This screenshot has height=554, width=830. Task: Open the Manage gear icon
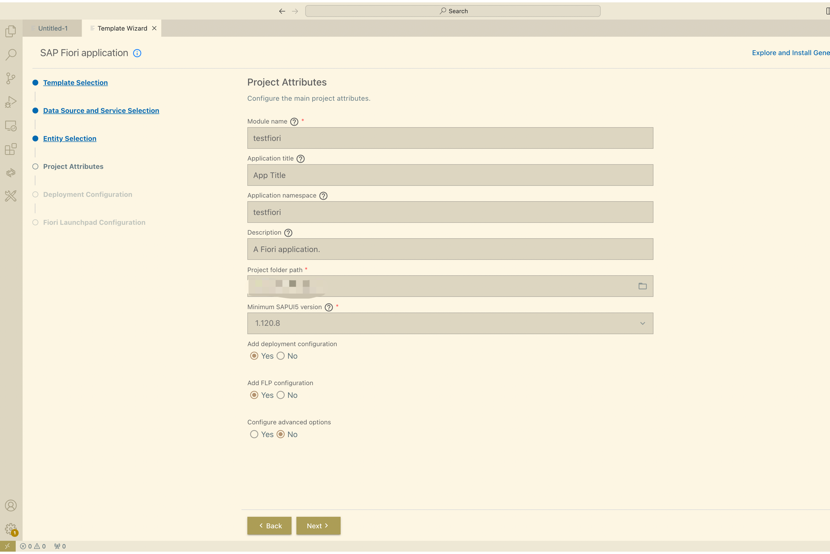tap(11, 529)
